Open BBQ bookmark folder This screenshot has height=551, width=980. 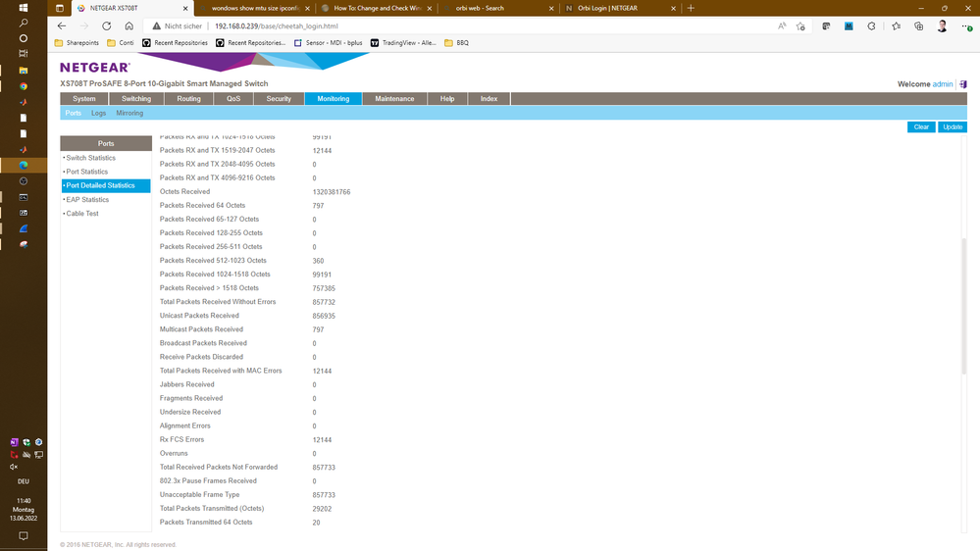[x=457, y=43]
